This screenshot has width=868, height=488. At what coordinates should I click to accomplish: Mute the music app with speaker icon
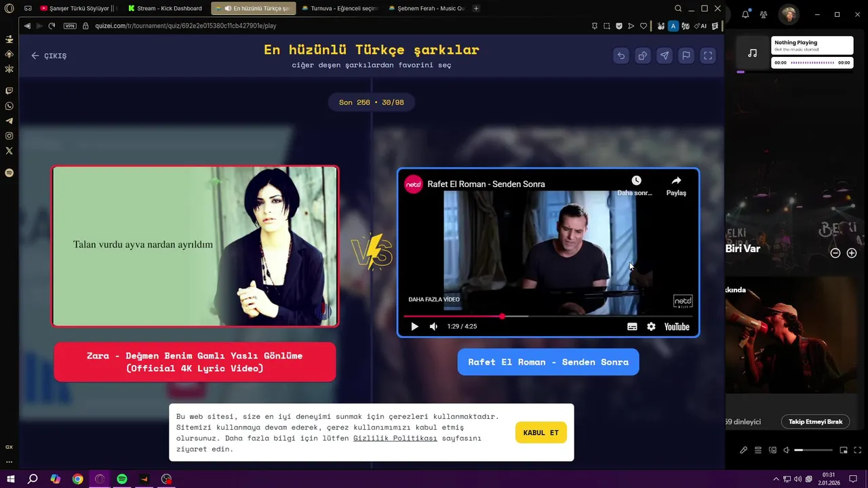pyautogui.click(x=786, y=450)
